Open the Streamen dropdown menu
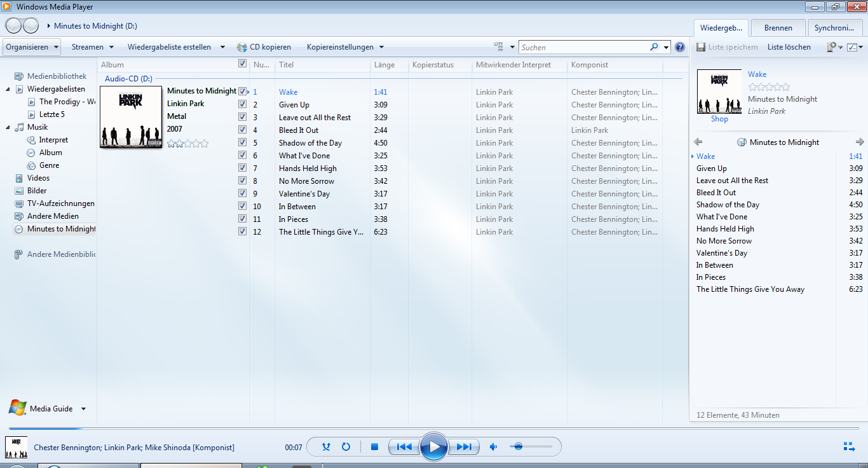868x468 pixels. tap(93, 47)
